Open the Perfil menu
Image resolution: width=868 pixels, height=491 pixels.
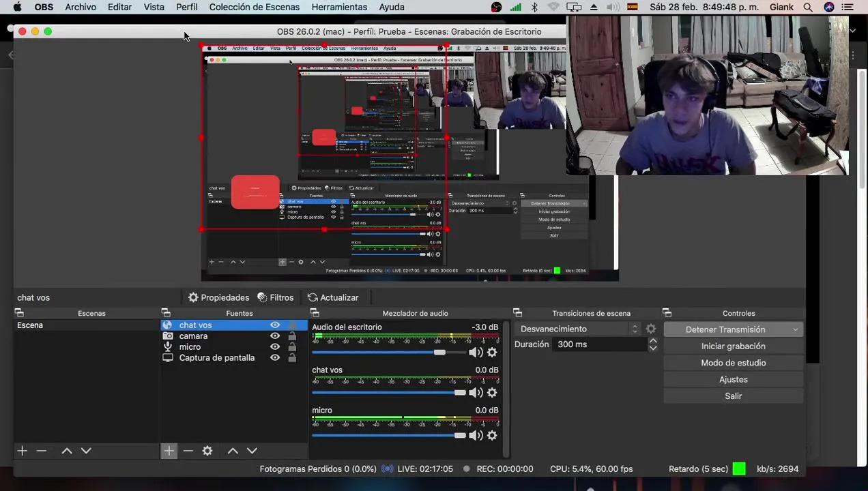click(186, 7)
